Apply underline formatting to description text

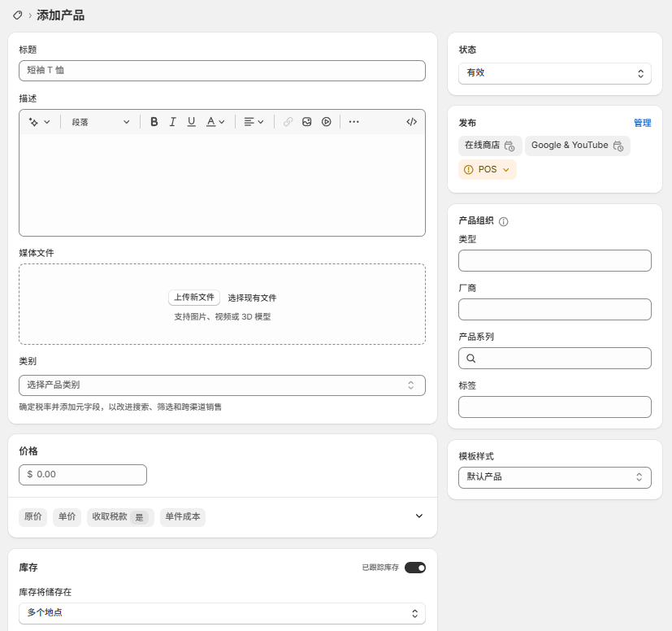tap(190, 121)
